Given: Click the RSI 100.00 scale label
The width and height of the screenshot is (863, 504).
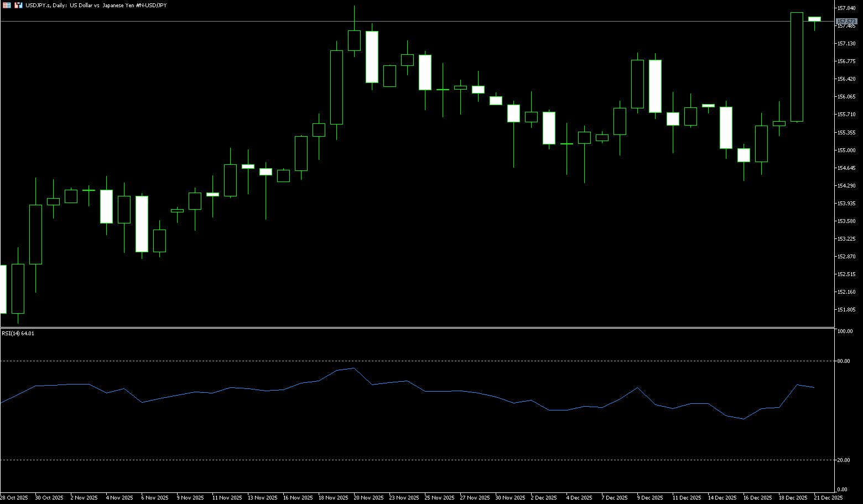Looking at the screenshot, I should [x=845, y=331].
